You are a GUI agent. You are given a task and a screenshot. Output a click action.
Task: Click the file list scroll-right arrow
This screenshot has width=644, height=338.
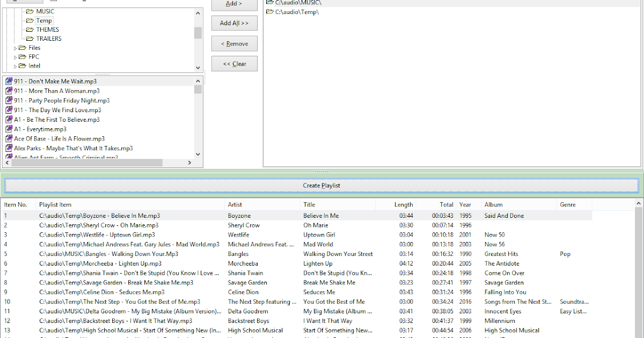coord(189,163)
